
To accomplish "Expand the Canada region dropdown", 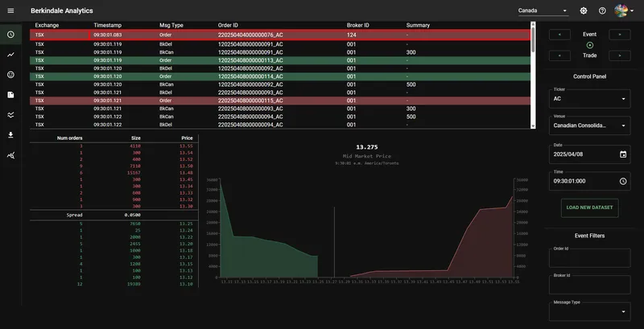I will click(543, 11).
